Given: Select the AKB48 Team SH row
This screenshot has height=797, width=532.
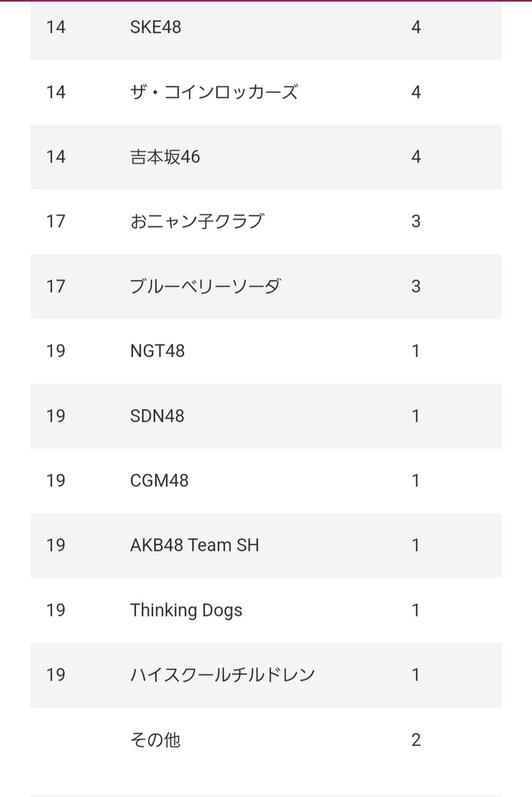Looking at the screenshot, I should click(266, 545).
